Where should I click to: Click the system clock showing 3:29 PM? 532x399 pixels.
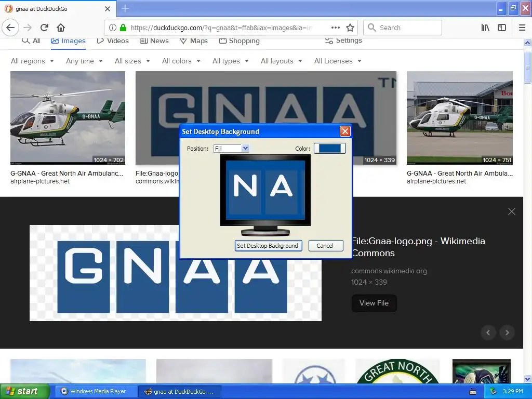tap(513, 391)
